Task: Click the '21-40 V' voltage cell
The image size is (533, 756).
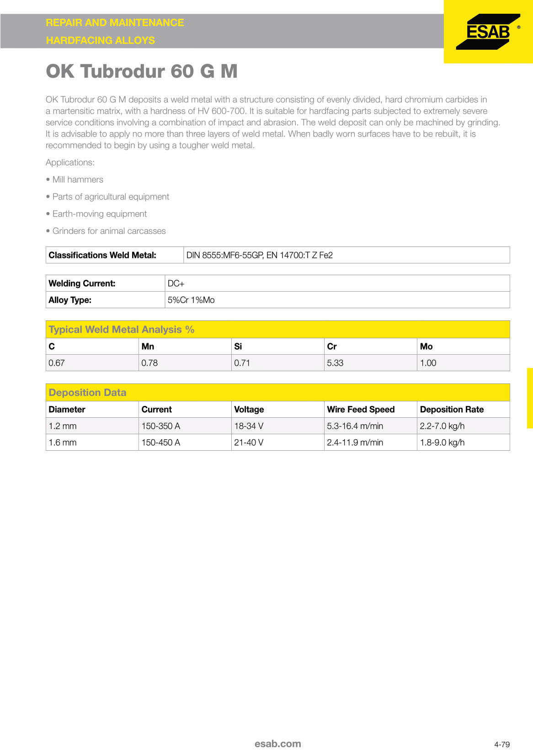Action: click(x=278, y=442)
